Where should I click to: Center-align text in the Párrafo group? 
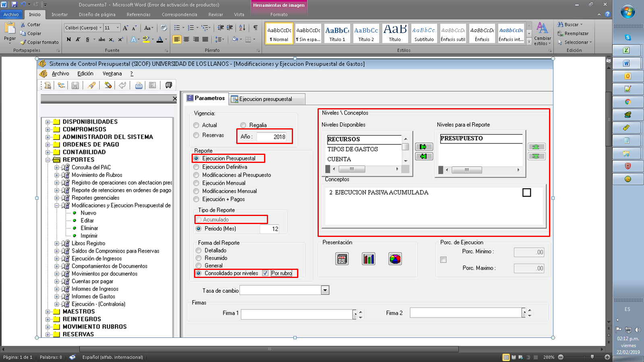tap(186, 39)
